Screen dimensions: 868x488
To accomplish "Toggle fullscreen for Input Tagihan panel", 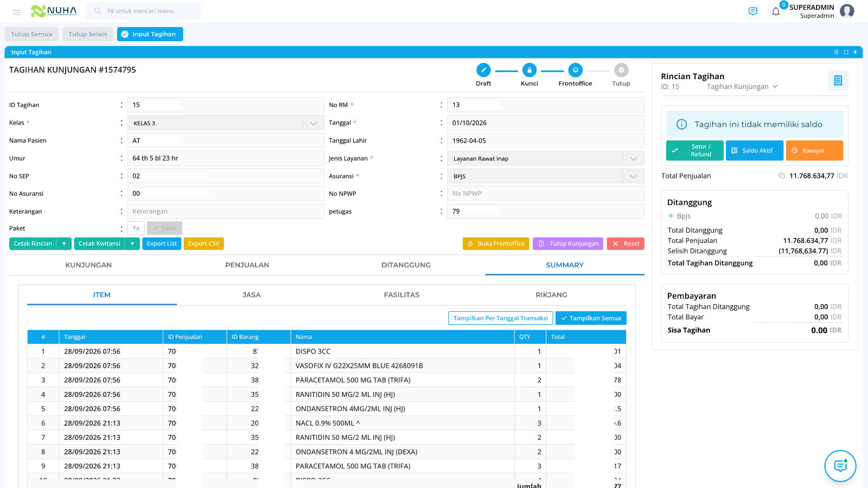I will click(x=846, y=52).
